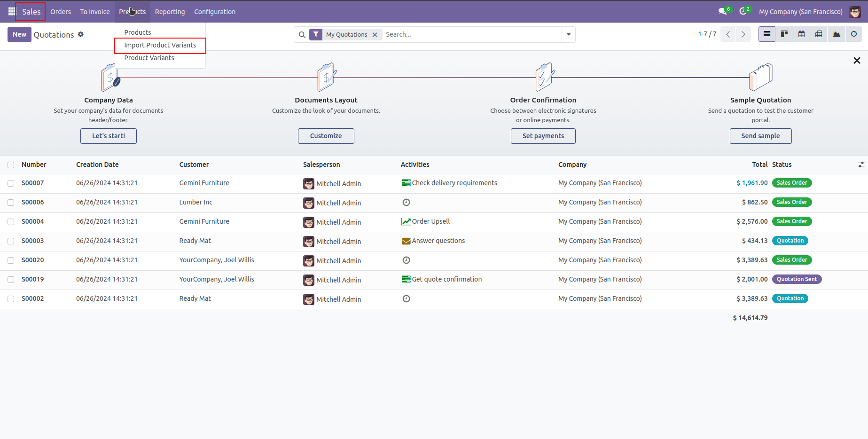The width and height of the screenshot is (868, 439).
Task: Select all quotations with the header checkbox
Action: click(x=11, y=165)
